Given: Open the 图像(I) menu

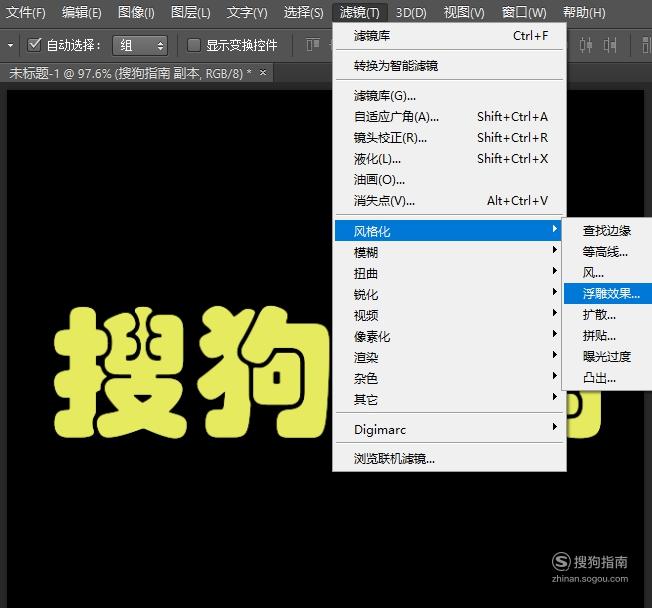Looking at the screenshot, I should click(136, 12).
